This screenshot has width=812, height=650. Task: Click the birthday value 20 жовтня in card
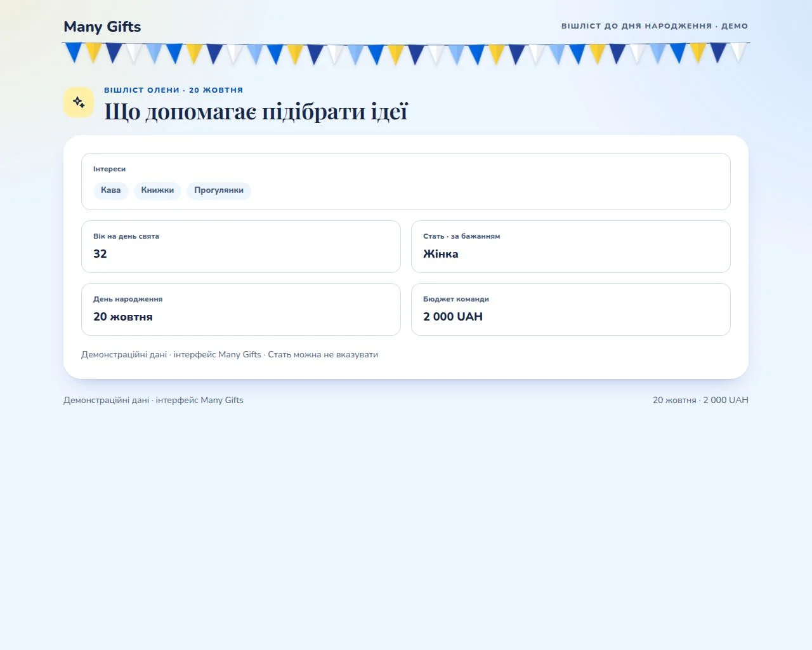point(123,317)
